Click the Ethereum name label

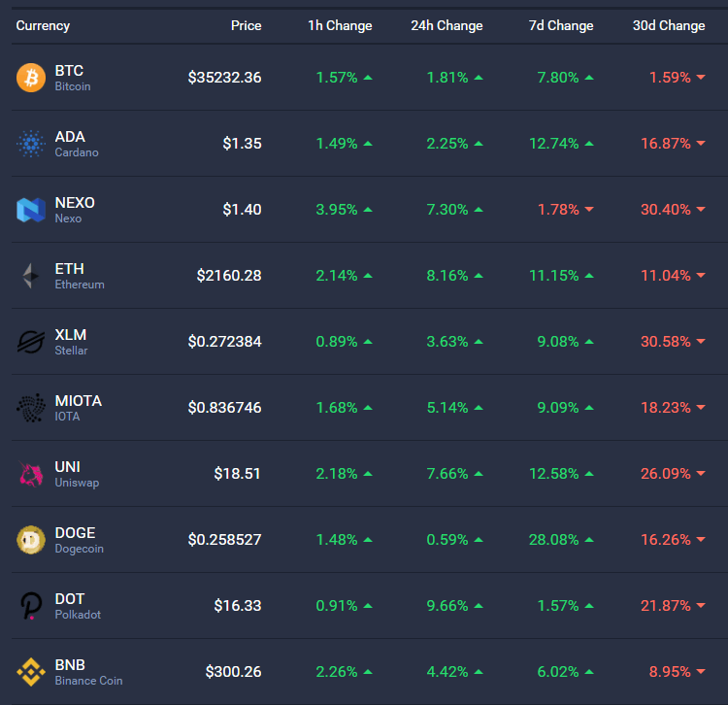pyautogui.click(x=80, y=285)
